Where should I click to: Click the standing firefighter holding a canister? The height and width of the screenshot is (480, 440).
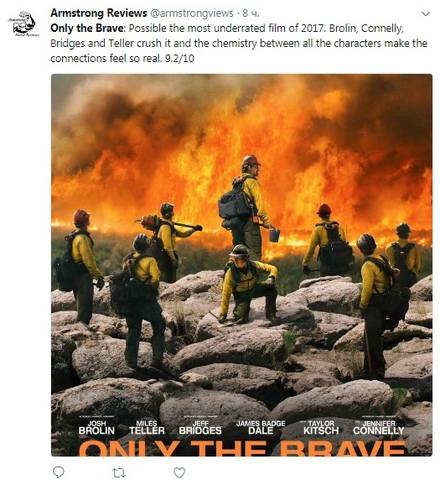coord(248,207)
